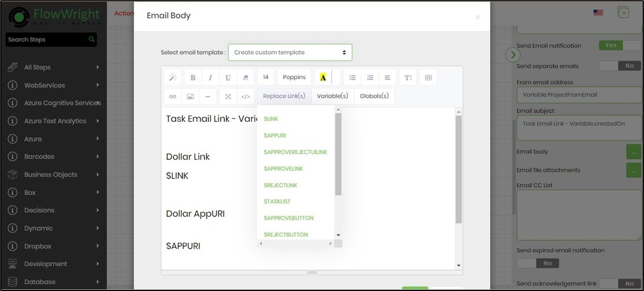The height and width of the screenshot is (291, 644).
Task: Insert an unordered bullet list
Action: pyautogui.click(x=353, y=77)
